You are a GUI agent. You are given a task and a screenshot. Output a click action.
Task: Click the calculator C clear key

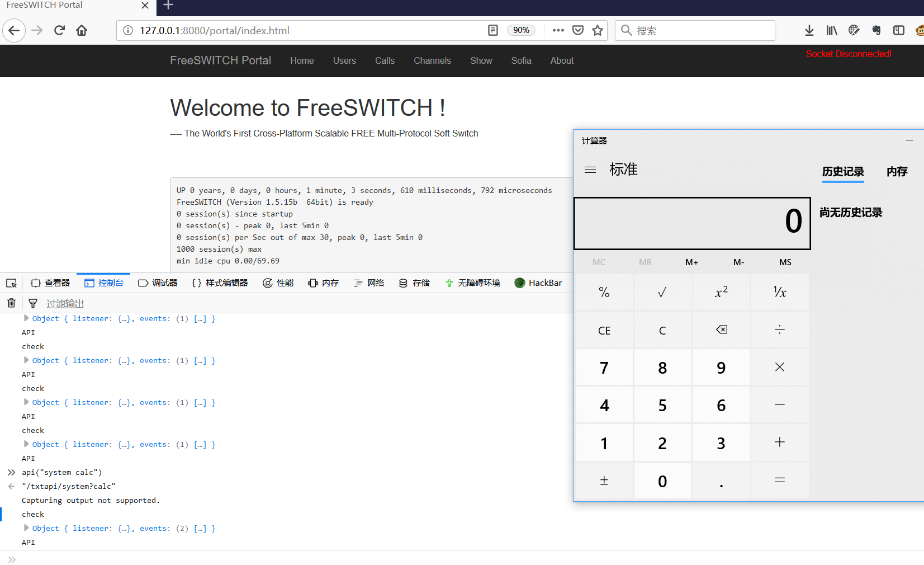point(662,330)
